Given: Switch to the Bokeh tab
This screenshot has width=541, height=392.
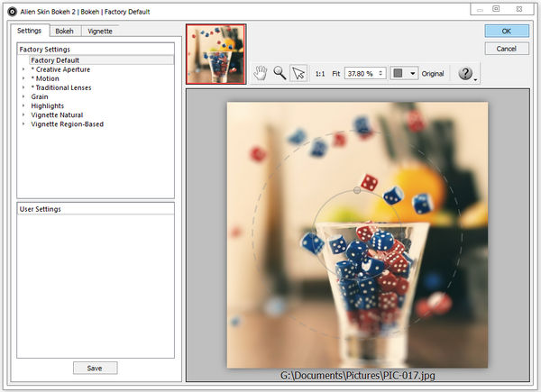Looking at the screenshot, I should point(64,31).
